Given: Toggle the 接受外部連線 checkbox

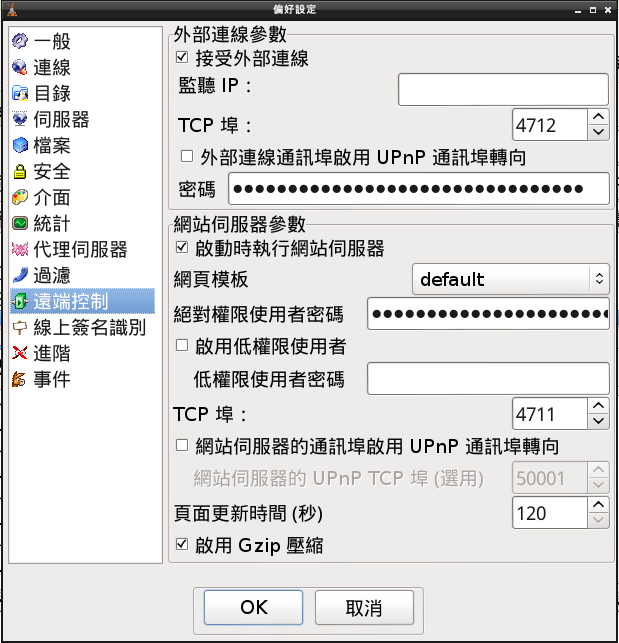Looking at the screenshot, I should [182, 57].
